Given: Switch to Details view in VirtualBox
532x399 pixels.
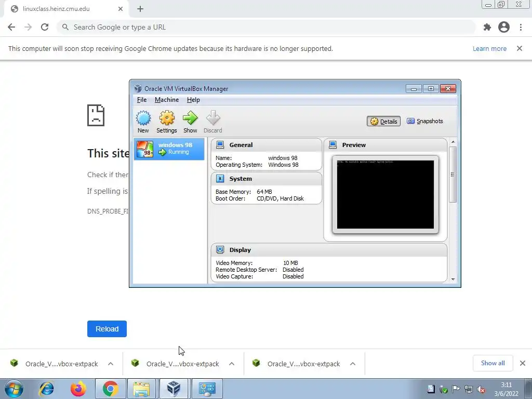Looking at the screenshot, I should tap(384, 122).
